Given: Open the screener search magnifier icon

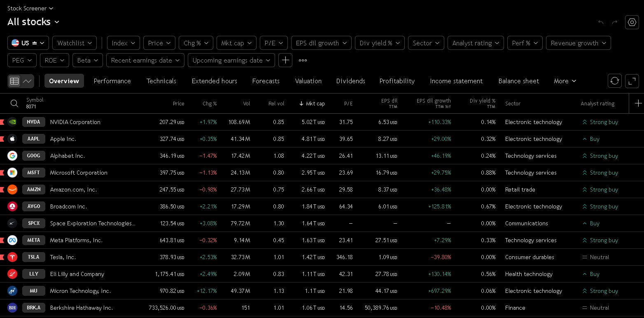Looking at the screenshot, I should (x=14, y=103).
